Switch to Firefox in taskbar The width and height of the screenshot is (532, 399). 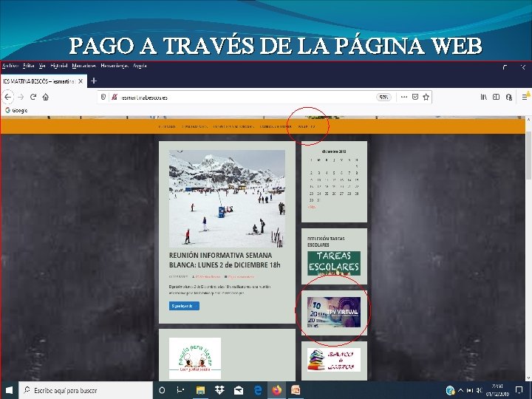pos(277,390)
